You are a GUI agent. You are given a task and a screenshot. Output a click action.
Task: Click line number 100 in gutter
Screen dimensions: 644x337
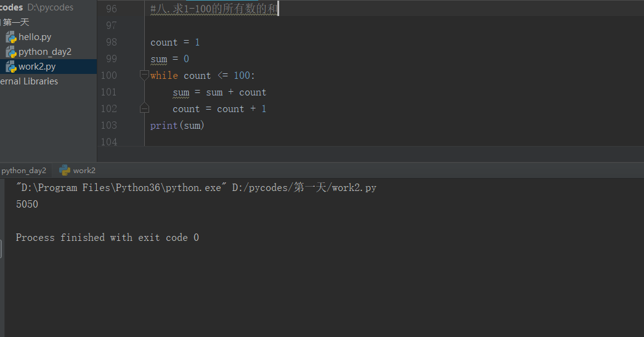point(109,75)
